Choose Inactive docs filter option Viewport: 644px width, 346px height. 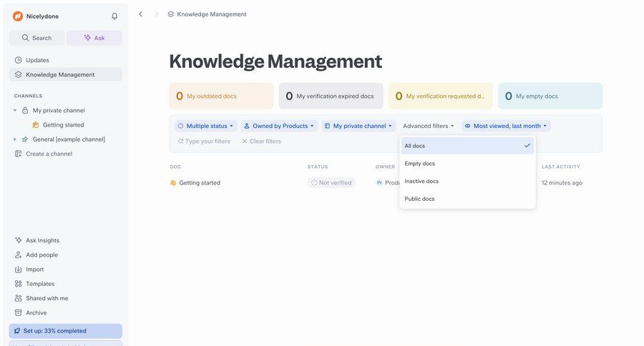point(422,181)
